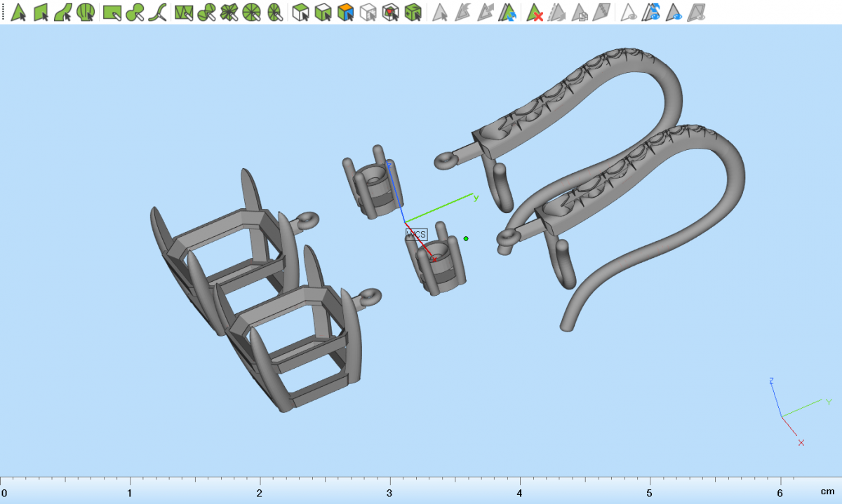Select the Mark Shell tool
Image resolution: width=842 pixels, height=504 pixels.
pos(86,12)
